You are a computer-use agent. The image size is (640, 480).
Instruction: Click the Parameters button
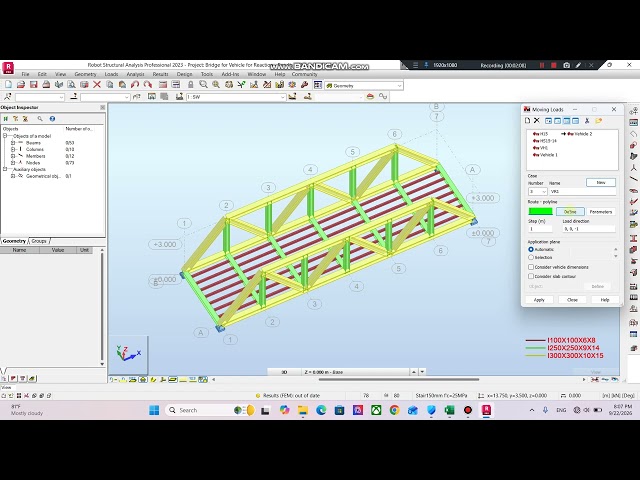click(x=601, y=212)
